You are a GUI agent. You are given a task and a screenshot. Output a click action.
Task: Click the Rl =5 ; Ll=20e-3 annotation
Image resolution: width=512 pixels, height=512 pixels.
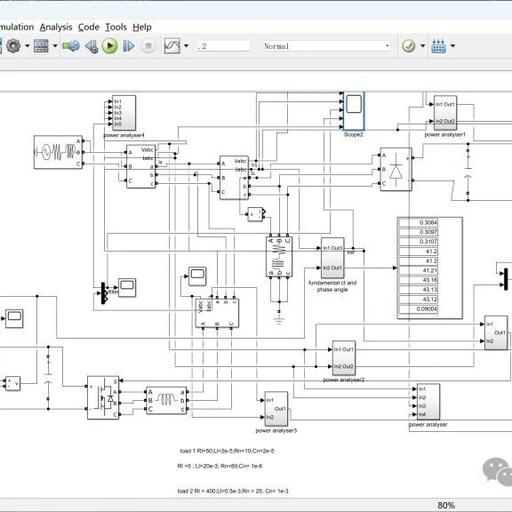tap(220, 466)
